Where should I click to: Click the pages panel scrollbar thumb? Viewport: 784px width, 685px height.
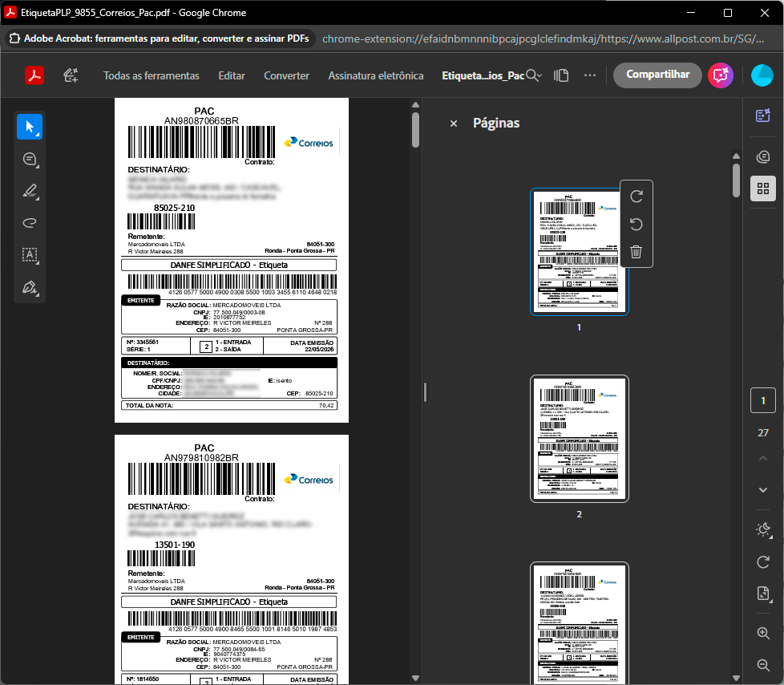[736, 180]
